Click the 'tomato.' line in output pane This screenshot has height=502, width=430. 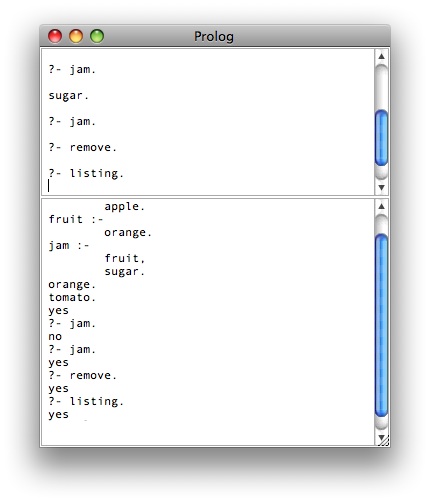coord(72,297)
